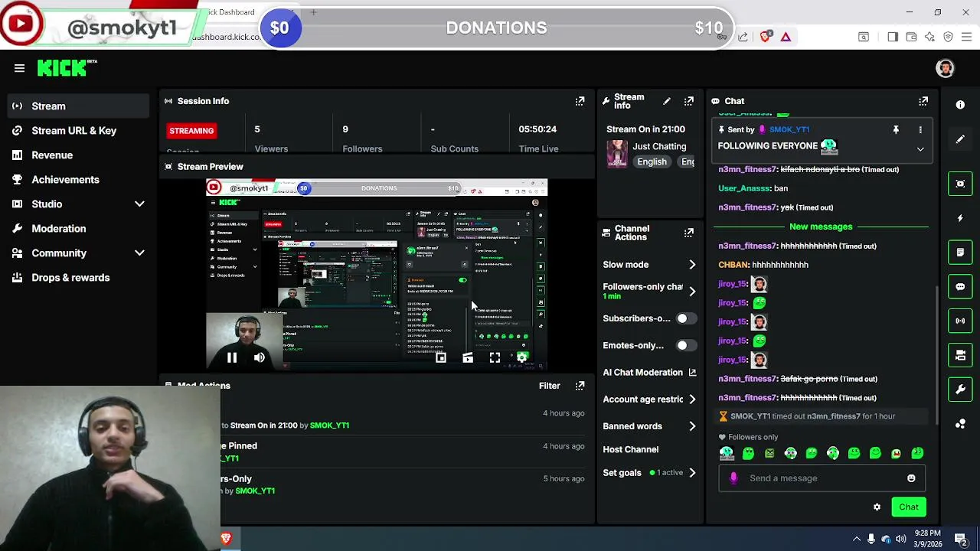
Task: Click the English language tag
Action: point(652,161)
